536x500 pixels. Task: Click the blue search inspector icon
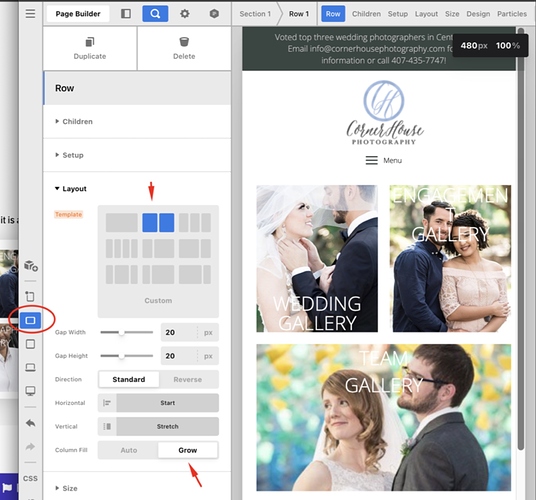coord(155,14)
